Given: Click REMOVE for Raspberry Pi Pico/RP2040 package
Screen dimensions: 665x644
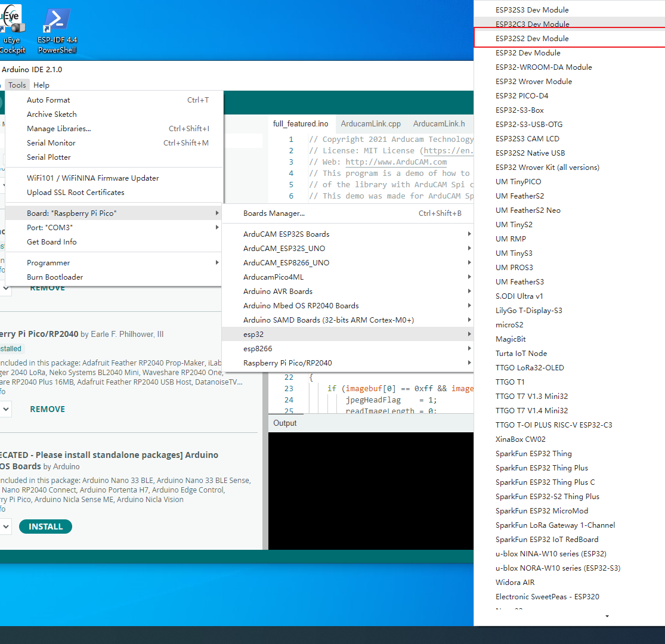Looking at the screenshot, I should [x=48, y=409].
